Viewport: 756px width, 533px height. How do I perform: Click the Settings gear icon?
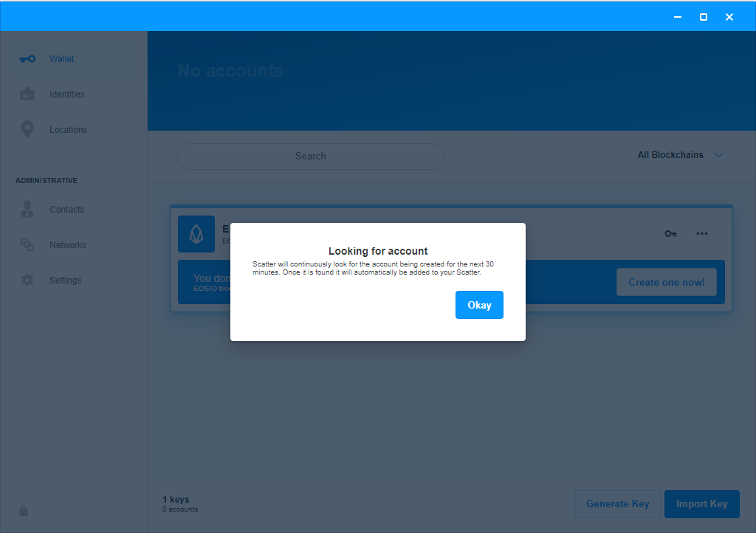(27, 280)
